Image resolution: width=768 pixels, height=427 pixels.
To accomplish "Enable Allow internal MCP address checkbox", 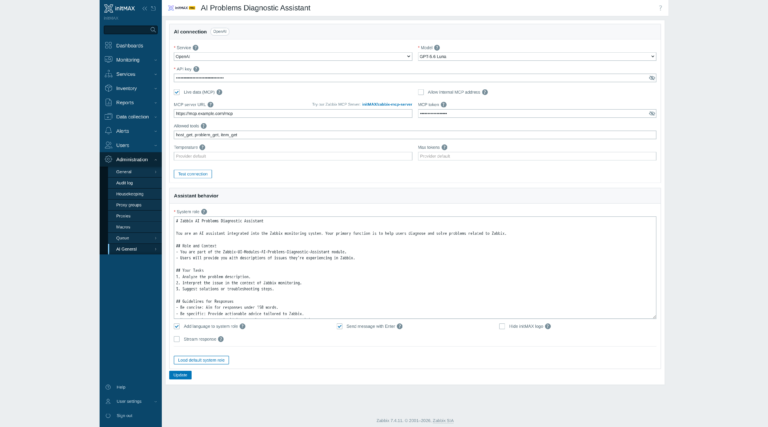I will tap(421, 92).
